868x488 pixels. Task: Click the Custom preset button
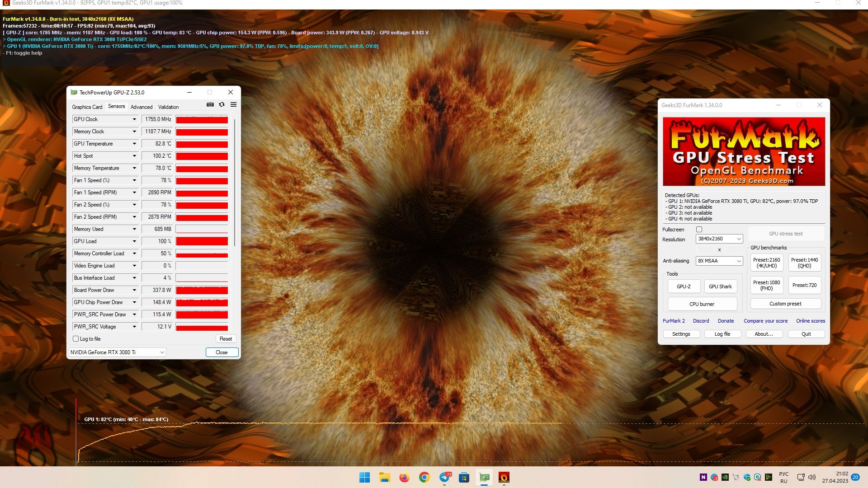[x=785, y=304]
